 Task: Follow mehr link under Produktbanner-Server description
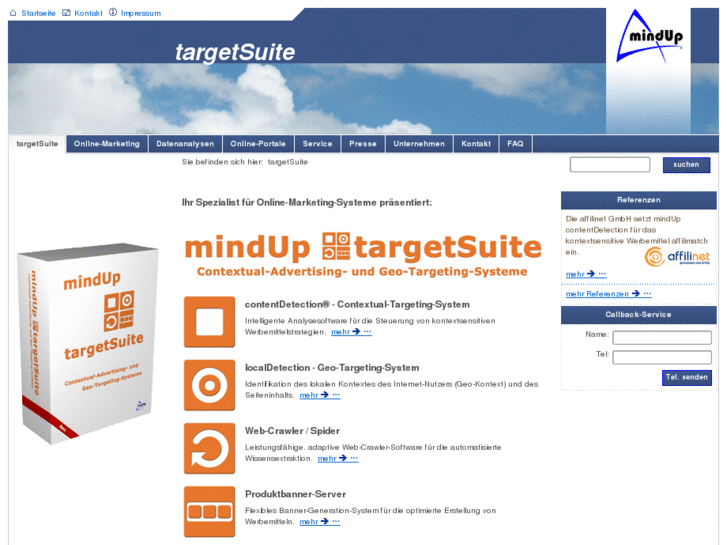319,521
